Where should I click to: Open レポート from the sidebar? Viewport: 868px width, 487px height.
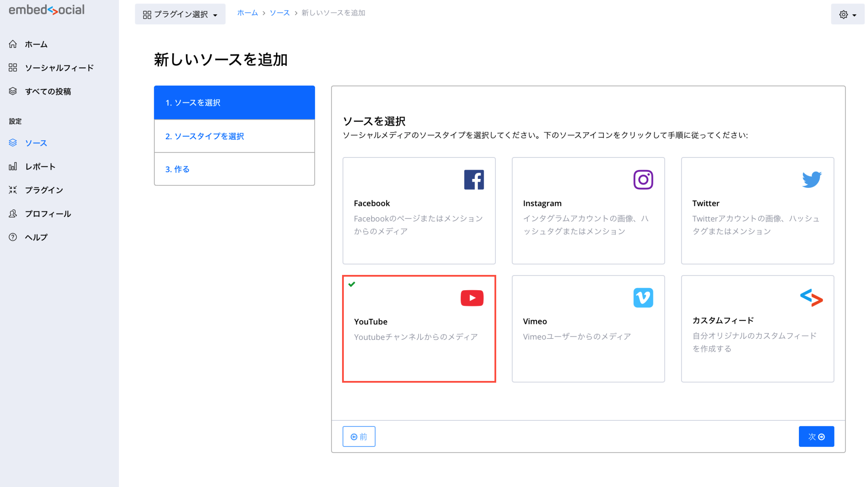40,166
